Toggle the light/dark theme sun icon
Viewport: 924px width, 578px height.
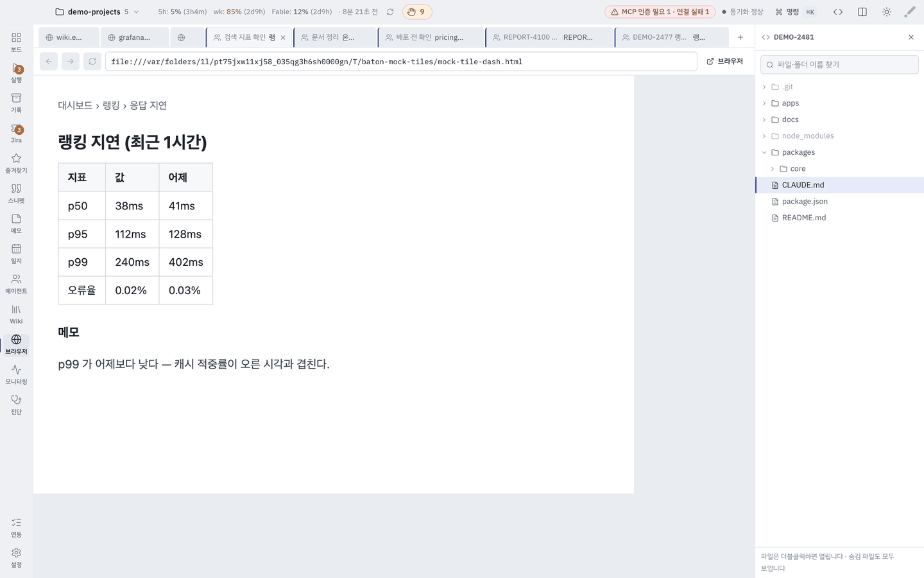coord(887,12)
